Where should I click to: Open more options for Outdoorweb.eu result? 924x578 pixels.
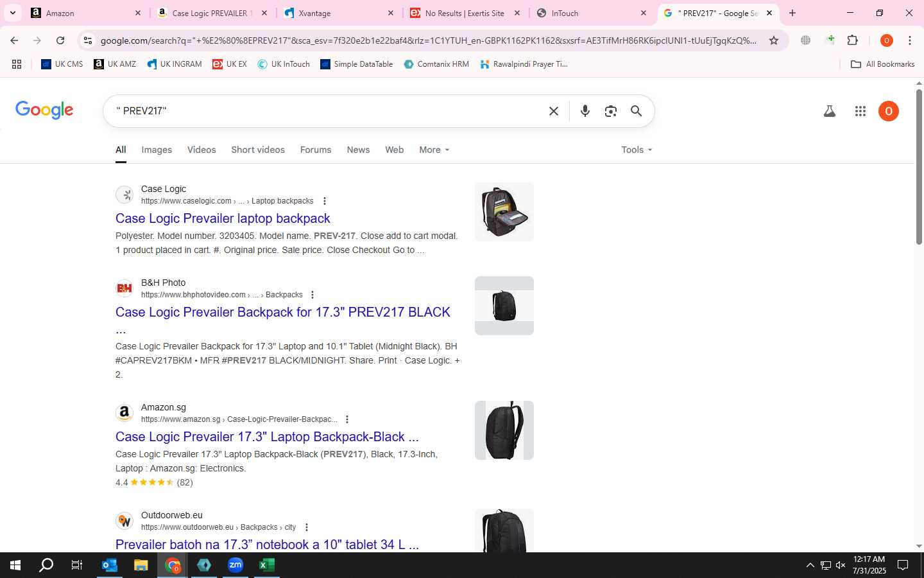coord(307,527)
